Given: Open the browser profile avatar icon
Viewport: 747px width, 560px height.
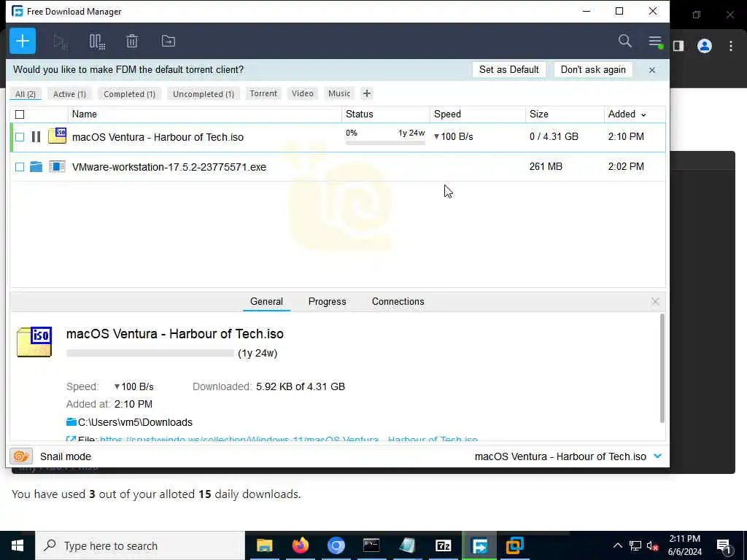Looking at the screenshot, I should (x=704, y=46).
